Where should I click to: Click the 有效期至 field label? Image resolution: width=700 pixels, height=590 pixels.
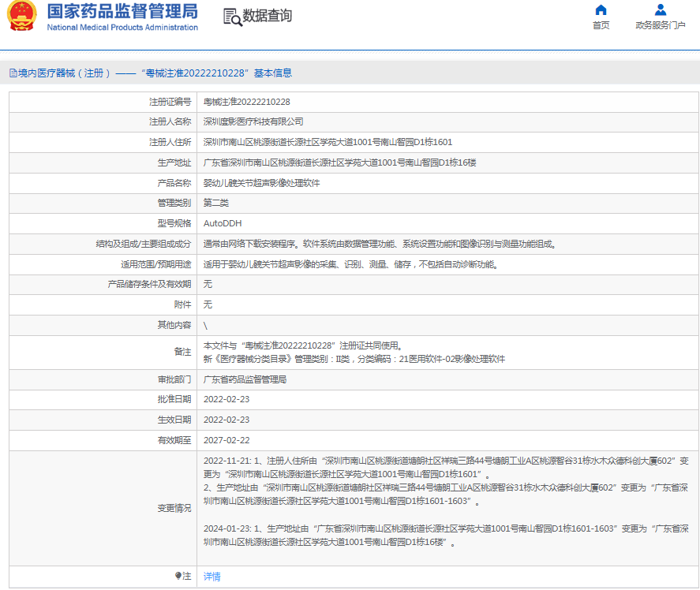point(174,440)
